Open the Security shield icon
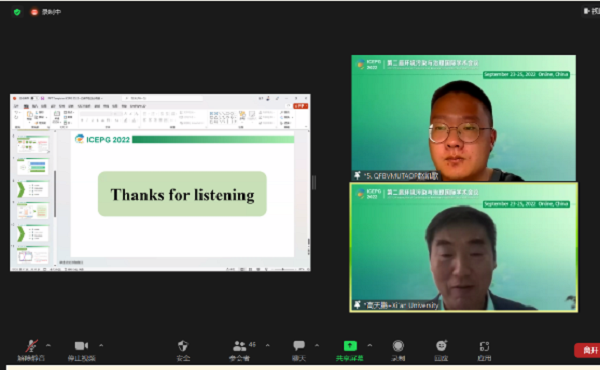 click(x=183, y=346)
